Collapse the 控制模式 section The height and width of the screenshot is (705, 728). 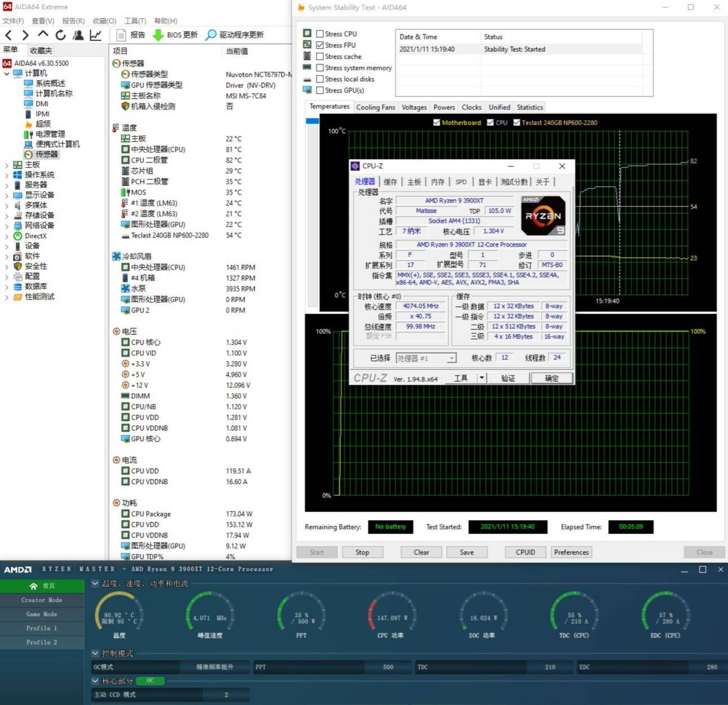[95, 653]
